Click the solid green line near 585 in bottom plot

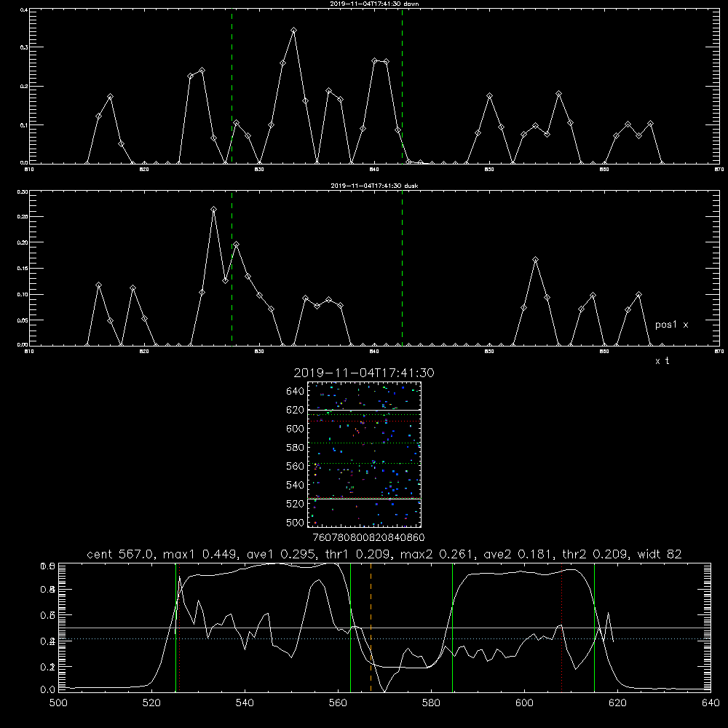pos(452,628)
